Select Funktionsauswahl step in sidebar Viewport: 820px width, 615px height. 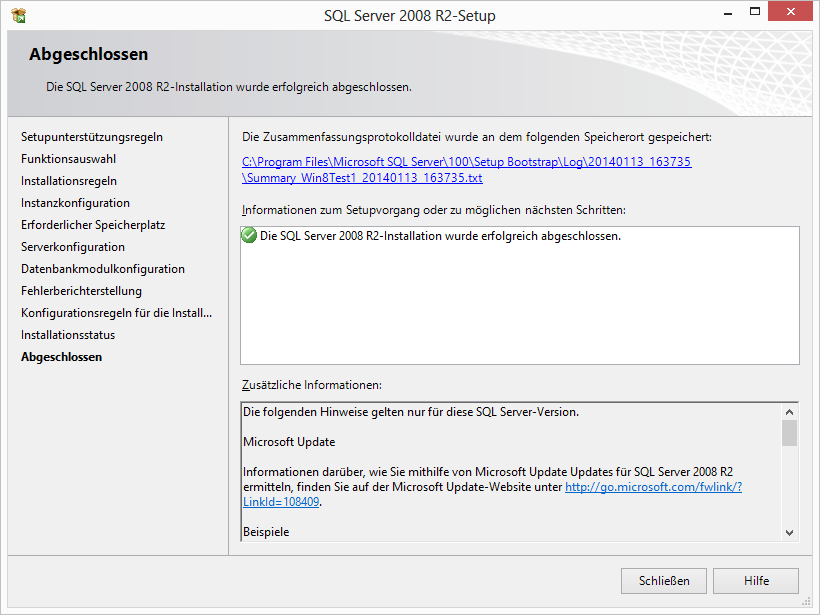coord(68,159)
